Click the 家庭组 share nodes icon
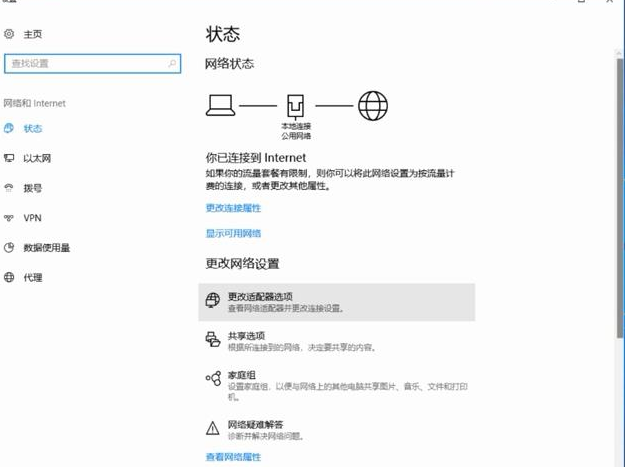 [213, 378]
